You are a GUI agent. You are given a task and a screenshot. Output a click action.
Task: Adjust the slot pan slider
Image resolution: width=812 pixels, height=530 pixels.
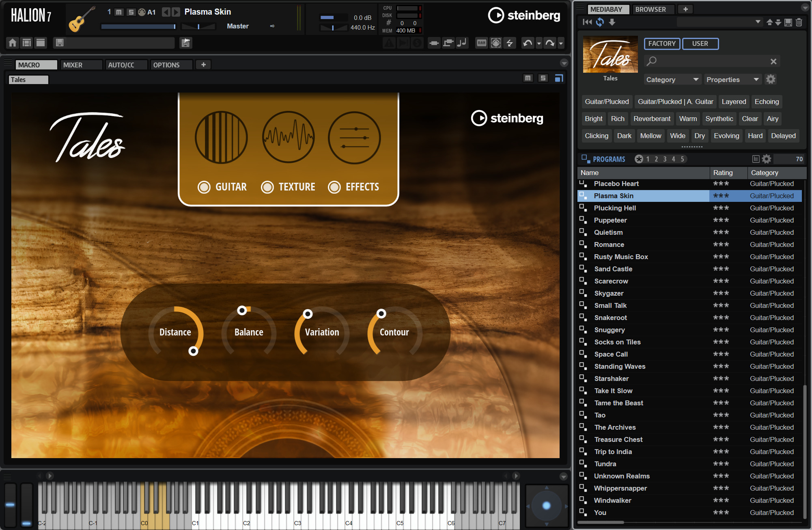click(x=198, y=26)
